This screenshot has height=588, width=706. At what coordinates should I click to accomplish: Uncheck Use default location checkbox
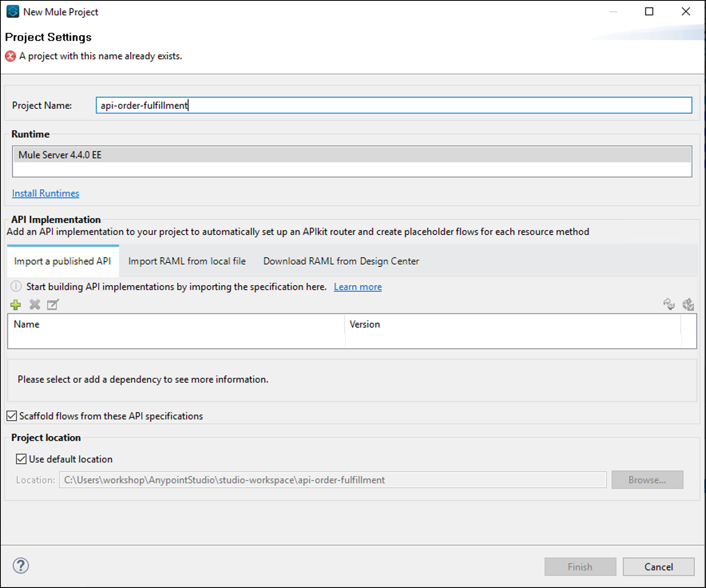pyautogui.click(x=21, y=459)
